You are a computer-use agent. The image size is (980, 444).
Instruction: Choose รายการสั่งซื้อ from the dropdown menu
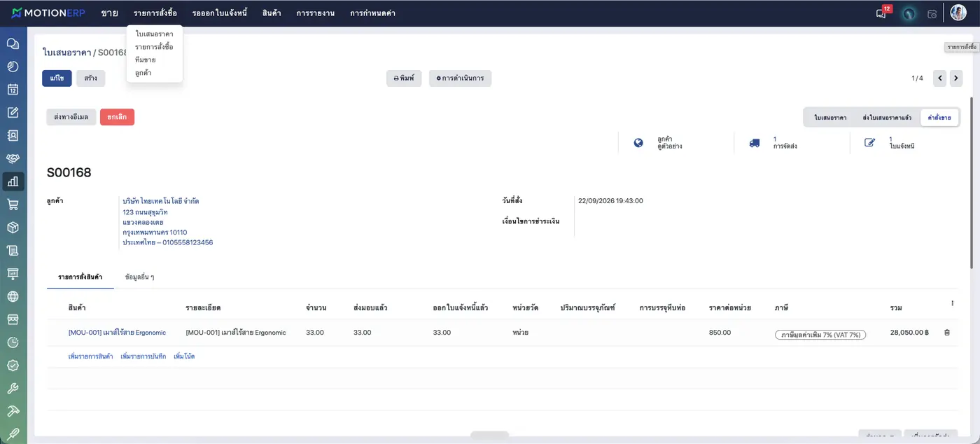155,46
